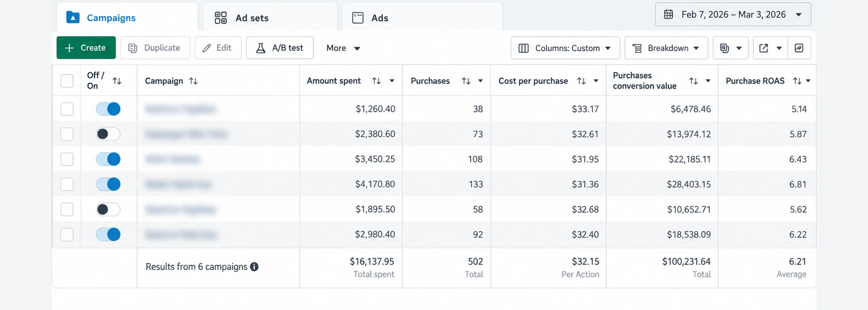Sort the table by Amount spent
Image resolution: width=868 pixels, height=310 pixels.
coord(376,81)
